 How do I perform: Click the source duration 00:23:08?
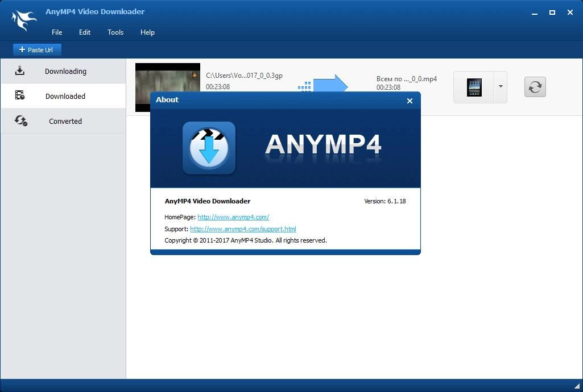pyautogui.click(x=218, y=86)
